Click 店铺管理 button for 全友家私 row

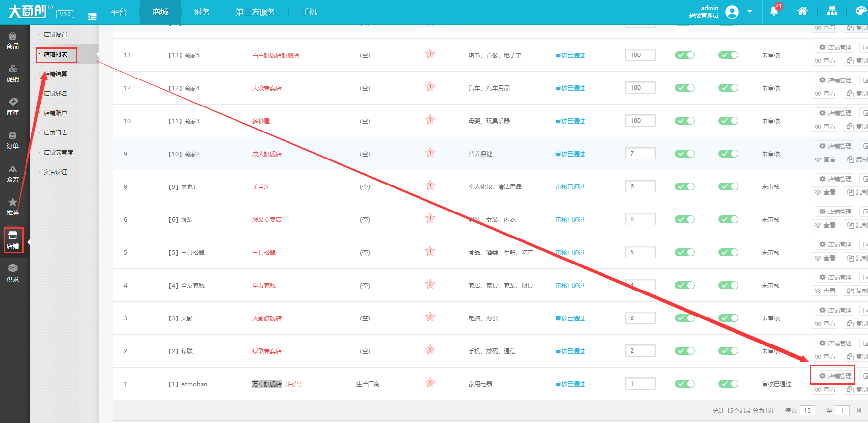click(835, 277)
